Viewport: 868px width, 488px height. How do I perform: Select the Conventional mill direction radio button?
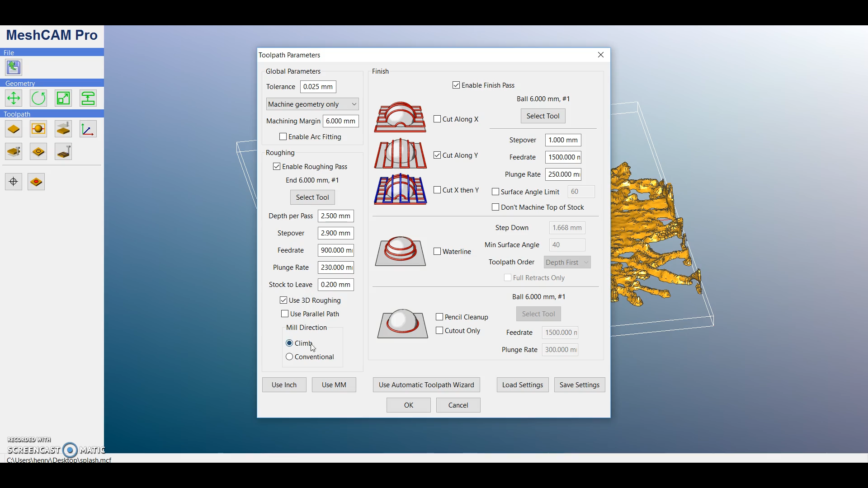289,357
